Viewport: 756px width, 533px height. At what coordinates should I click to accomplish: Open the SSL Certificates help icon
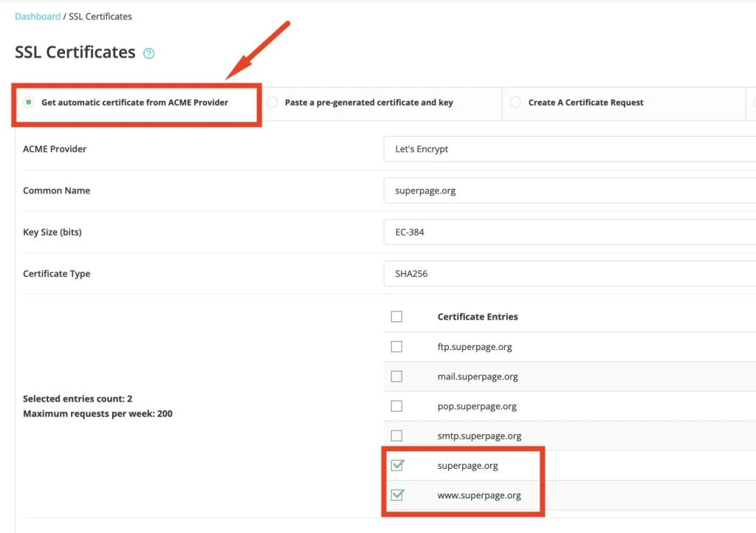(x=149, y=53)
